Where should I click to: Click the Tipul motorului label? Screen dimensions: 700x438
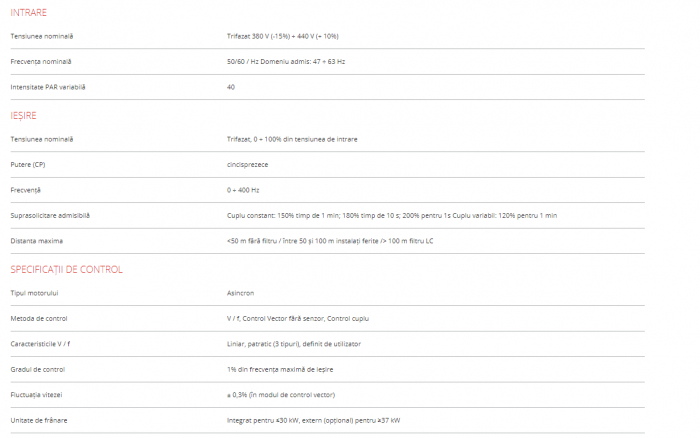pyautogui.click(x=35, y=292)
